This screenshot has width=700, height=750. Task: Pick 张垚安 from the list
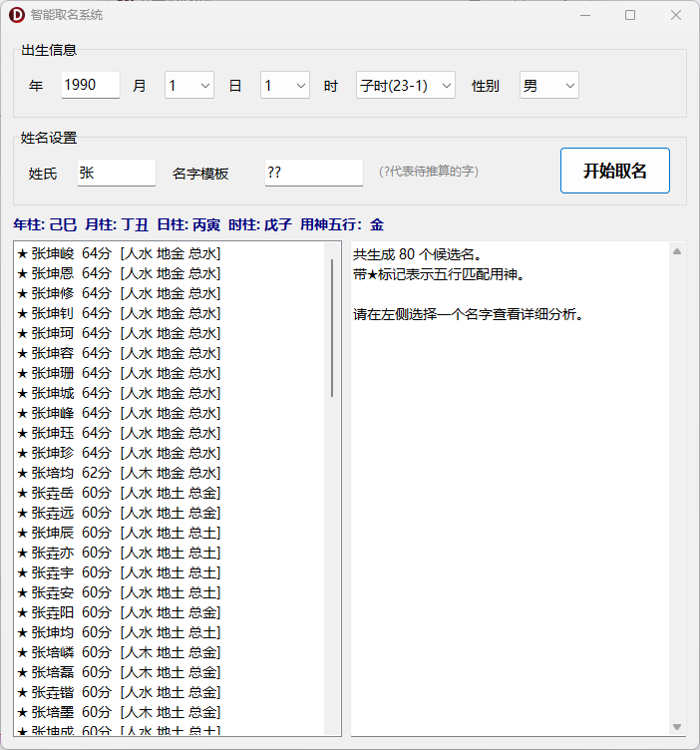point(170,592)
